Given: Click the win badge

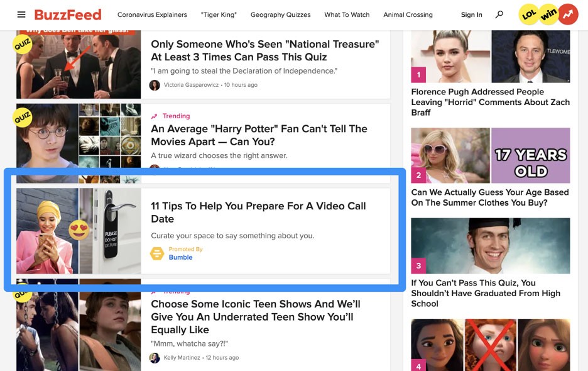Looking at the screenshot, I should [548, 14].
